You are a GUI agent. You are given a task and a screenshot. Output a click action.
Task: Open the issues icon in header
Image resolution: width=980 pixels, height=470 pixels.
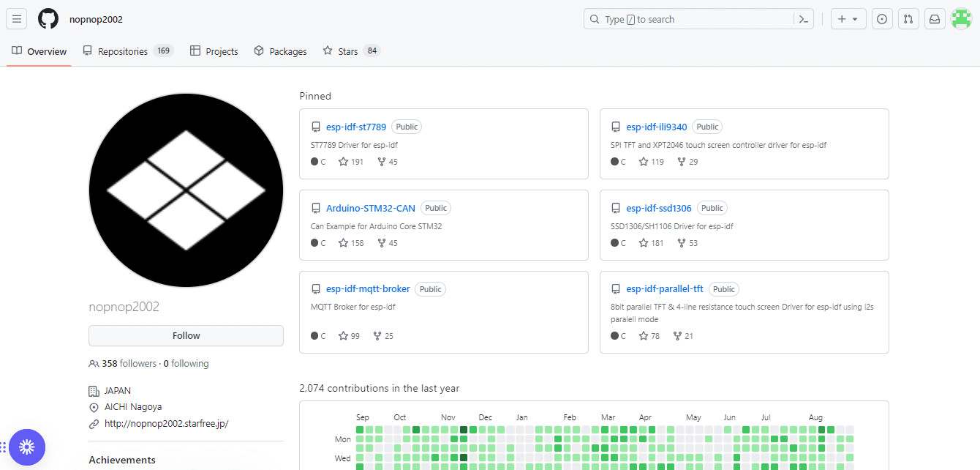(x=882, y=19)
